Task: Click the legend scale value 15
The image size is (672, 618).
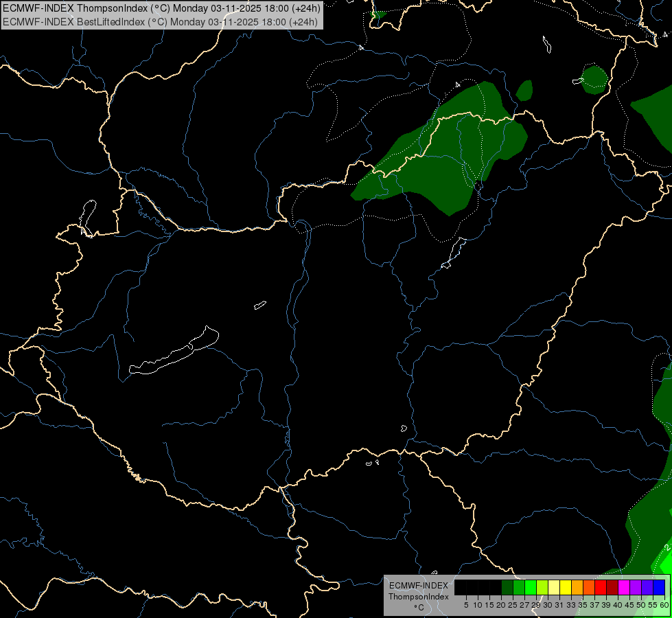Action: coord(489,605)
